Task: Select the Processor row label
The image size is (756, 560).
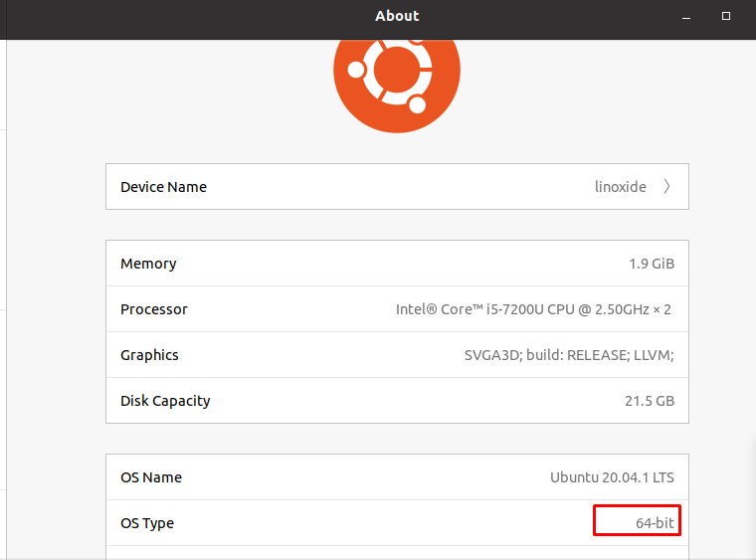Action: (154, 309)
